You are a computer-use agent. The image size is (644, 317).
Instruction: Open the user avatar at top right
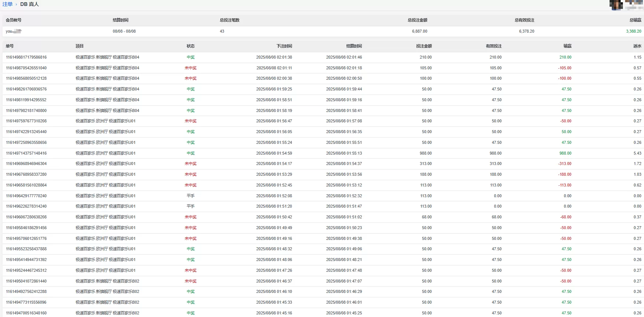pyautogui.click(x=616, y=4)
